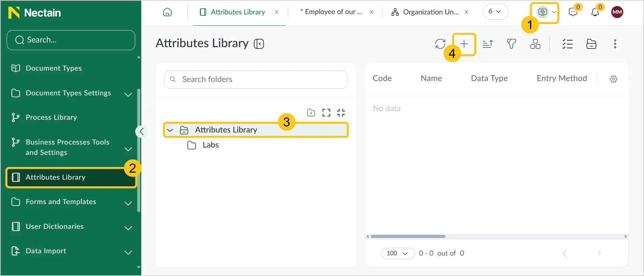The width and height of the screenshot is (644, 276).
Task: Expand User Dictionaries menu
Action: coord(128,228)
